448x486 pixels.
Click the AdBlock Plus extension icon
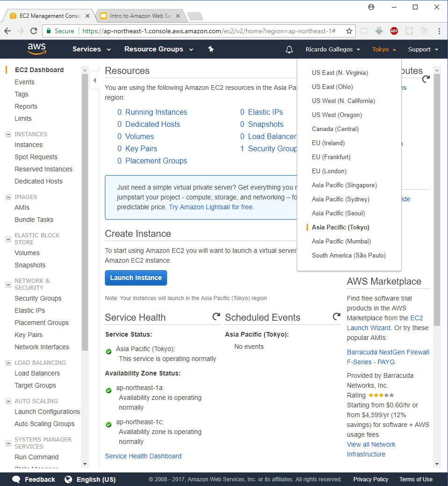(394, 31)
